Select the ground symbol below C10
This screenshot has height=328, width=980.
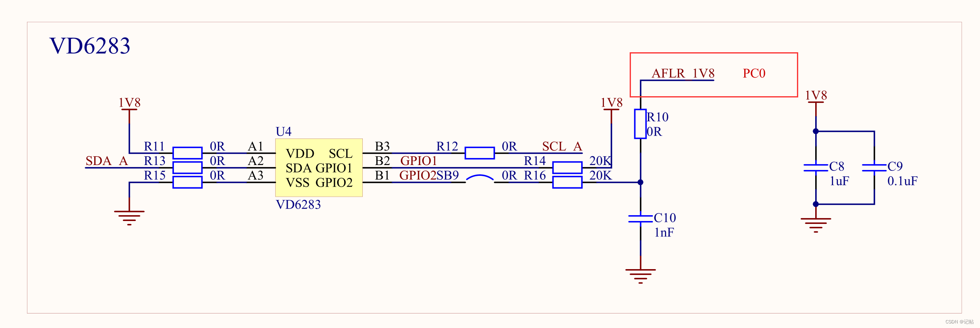click(x=640, y=276)
